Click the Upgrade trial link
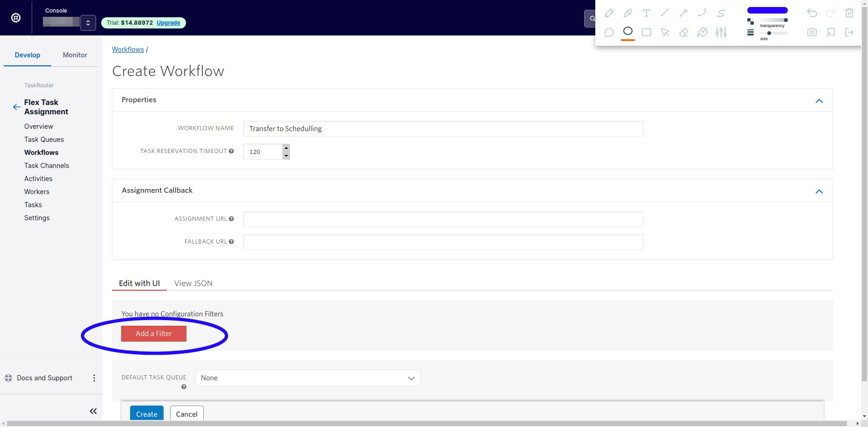Screen dimensions: 868x427 (168, 22)
